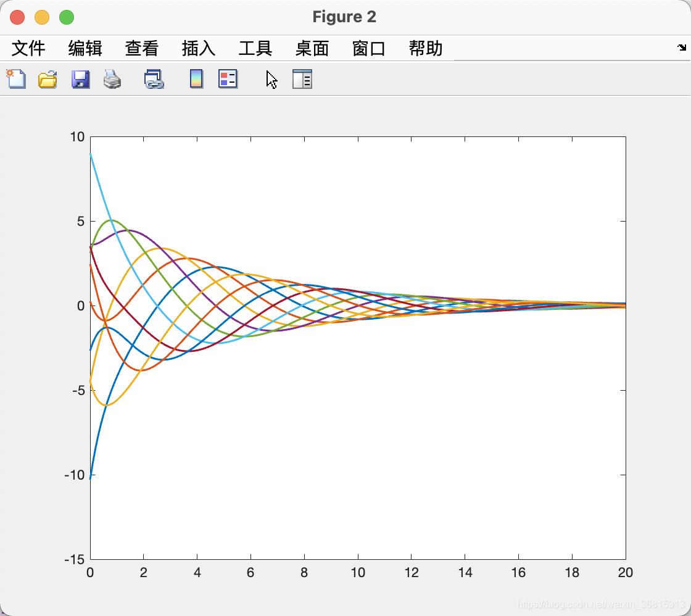Image resolution: width=691 pixels, height=616 pixels.
Task: Click the Link Plot toolbar icon
Action: pos(154,79)
